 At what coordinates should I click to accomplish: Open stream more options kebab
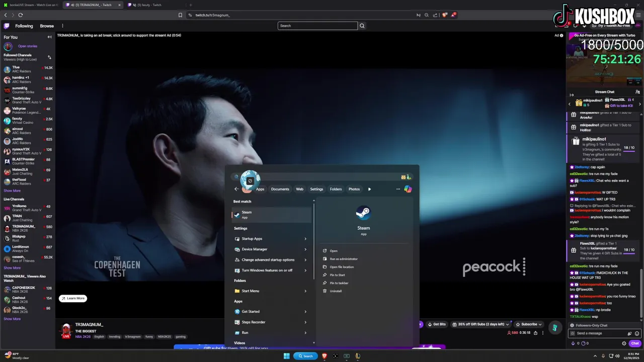542,333
